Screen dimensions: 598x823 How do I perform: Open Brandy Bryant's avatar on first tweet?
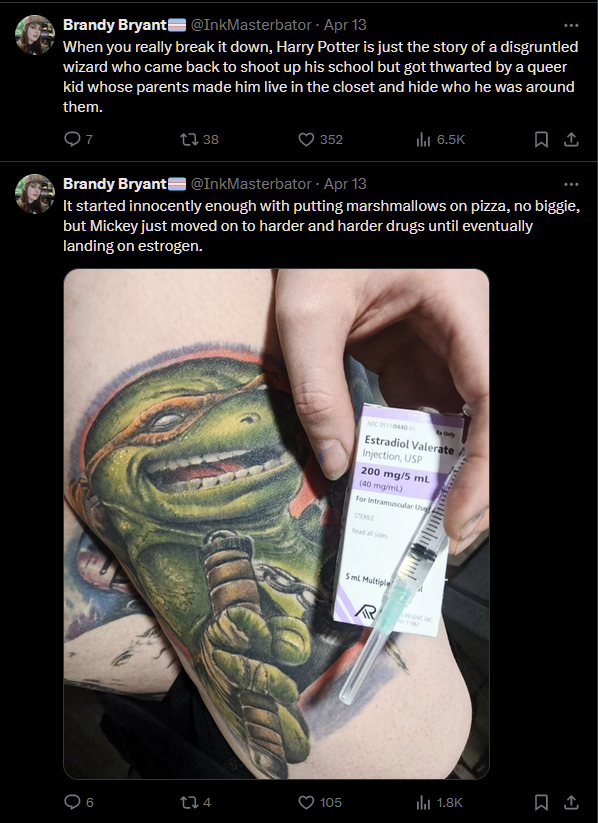[35, 35]
